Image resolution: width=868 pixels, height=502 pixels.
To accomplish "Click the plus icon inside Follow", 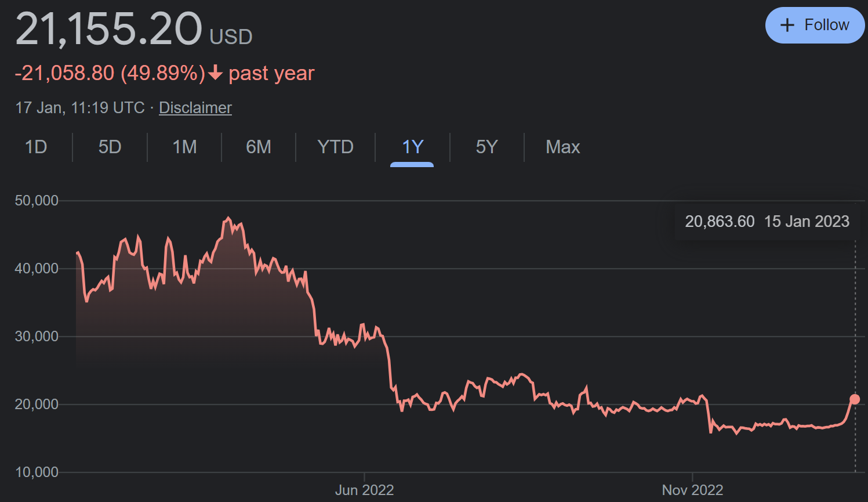I will tap(787, 26).
